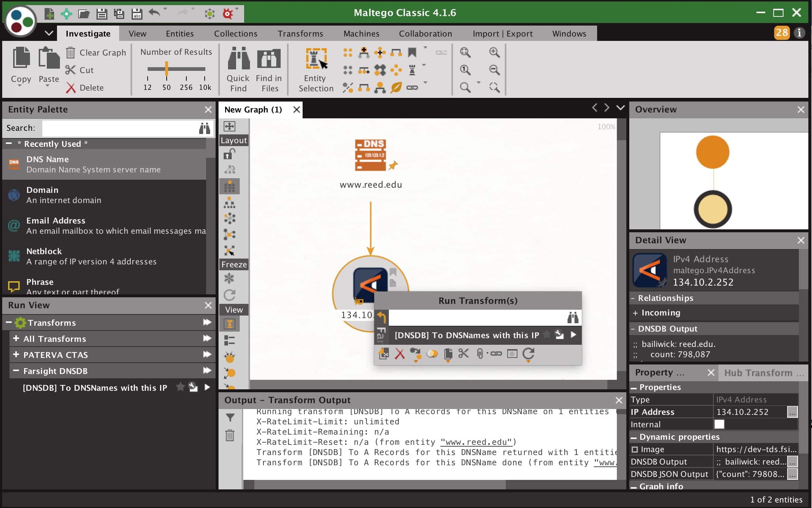Collapse DNSDB Output section in Detail View
This screenshot has height=508, width=812.
tap(633, 329)
